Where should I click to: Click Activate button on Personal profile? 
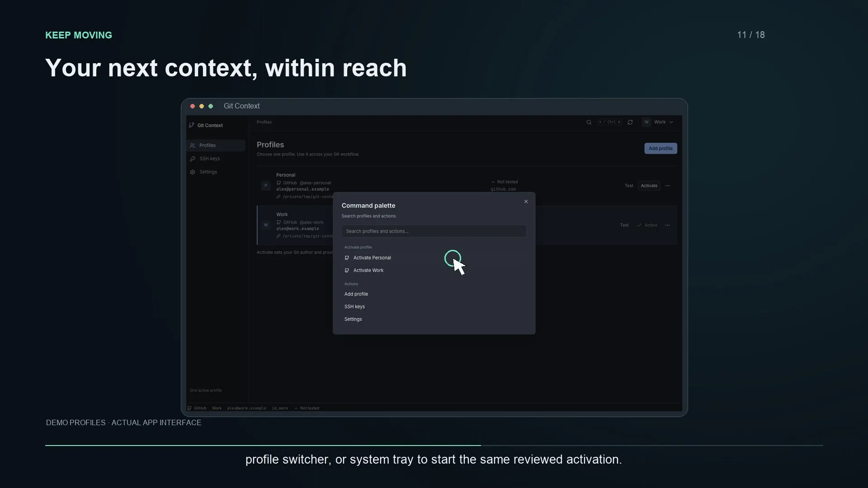click(x=649, y=186)
